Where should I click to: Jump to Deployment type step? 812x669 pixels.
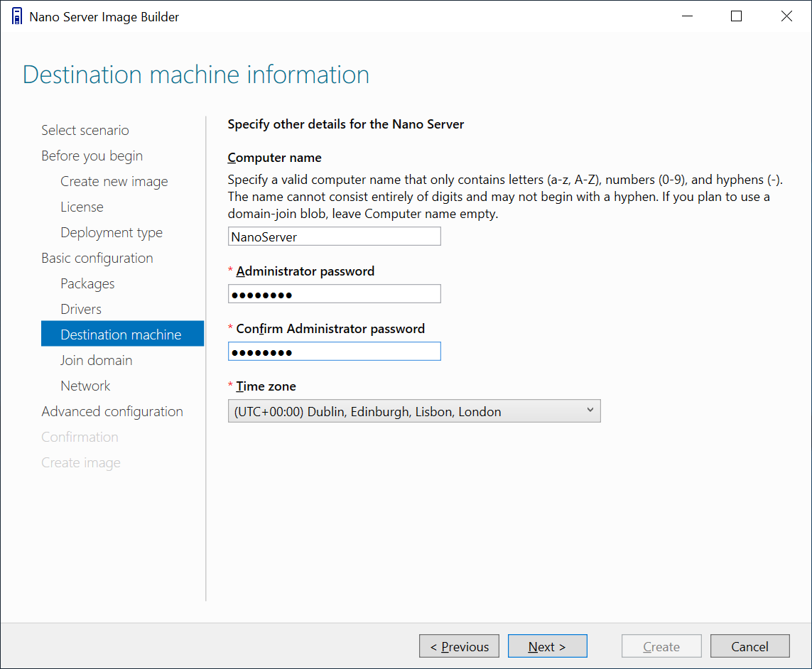coord(112,232)
